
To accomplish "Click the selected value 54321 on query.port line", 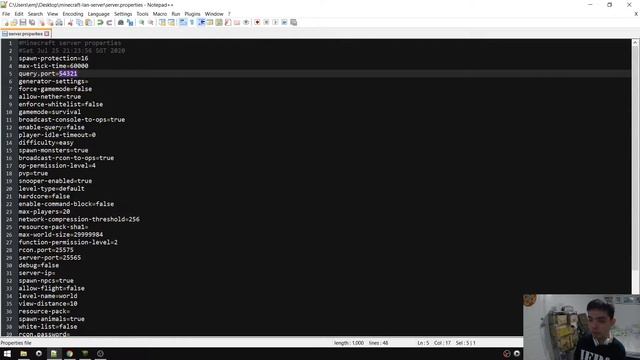I will click(x=68, y=73).
